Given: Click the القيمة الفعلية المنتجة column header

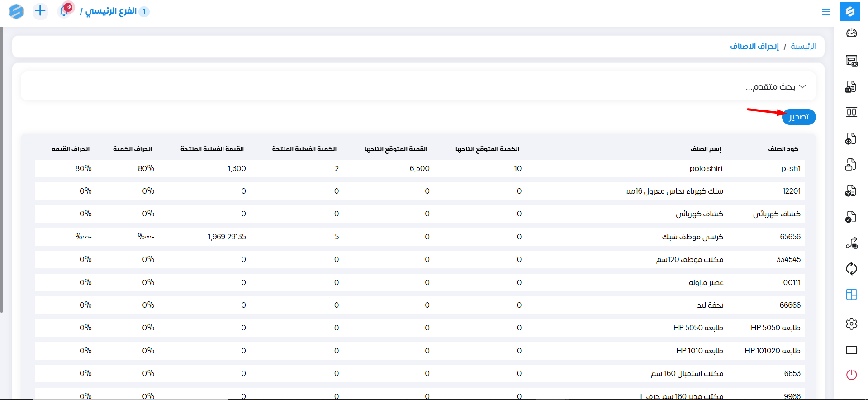Looking at the screenshot, I should tap(212, 149).
